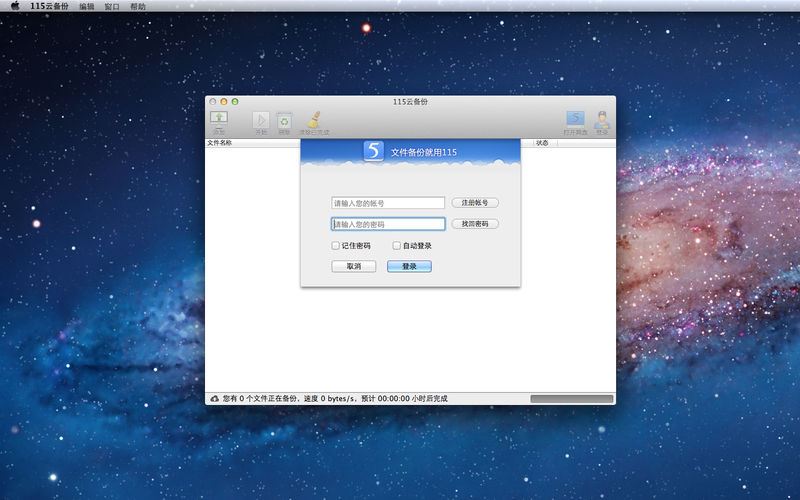The image size is (800, 500).
Task: Click the progress bar in status bar
Action: (x=571, y=398)
